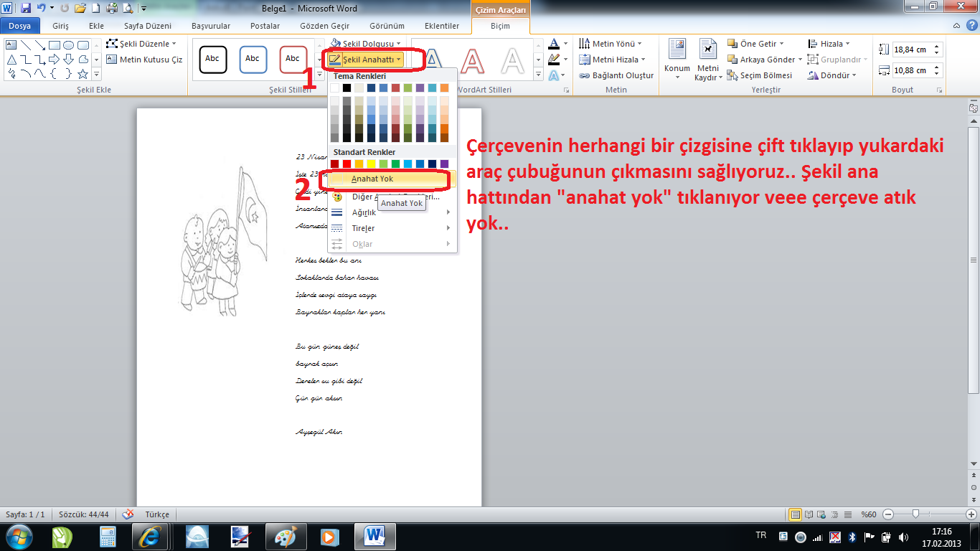Viewport: 980px width, 551px height.
Task: Click the Save icon in quick access toolbar
Action: point(26,9)
